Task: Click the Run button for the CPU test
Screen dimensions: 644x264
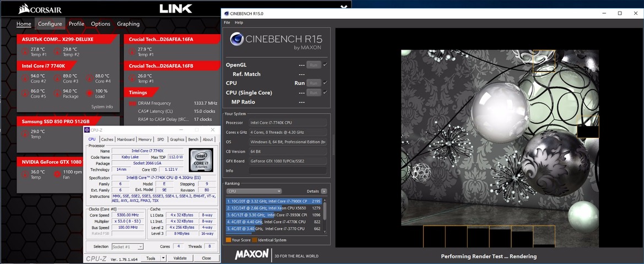Action: 314,83
